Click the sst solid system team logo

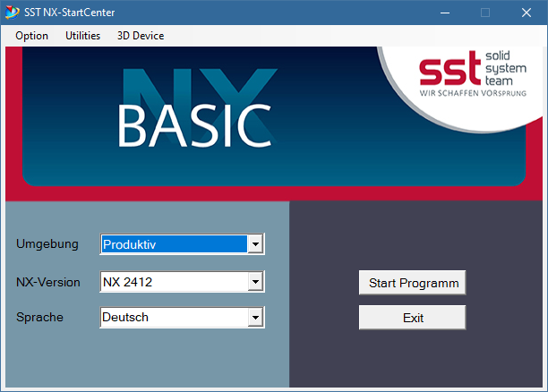pyautogui.click(x=473, y=73)
